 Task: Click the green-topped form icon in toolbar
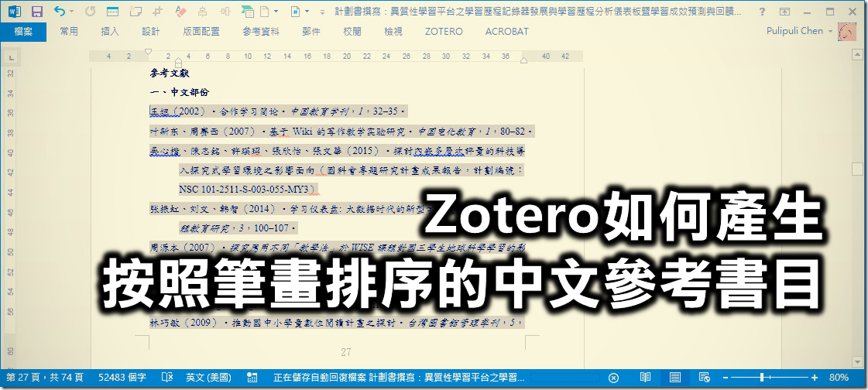coord(248,12)
